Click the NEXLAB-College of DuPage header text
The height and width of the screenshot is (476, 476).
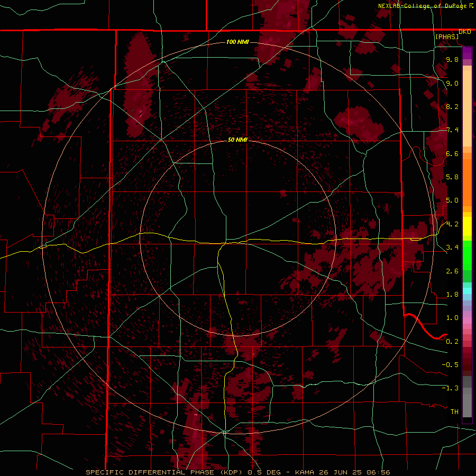tap(422, 6)
